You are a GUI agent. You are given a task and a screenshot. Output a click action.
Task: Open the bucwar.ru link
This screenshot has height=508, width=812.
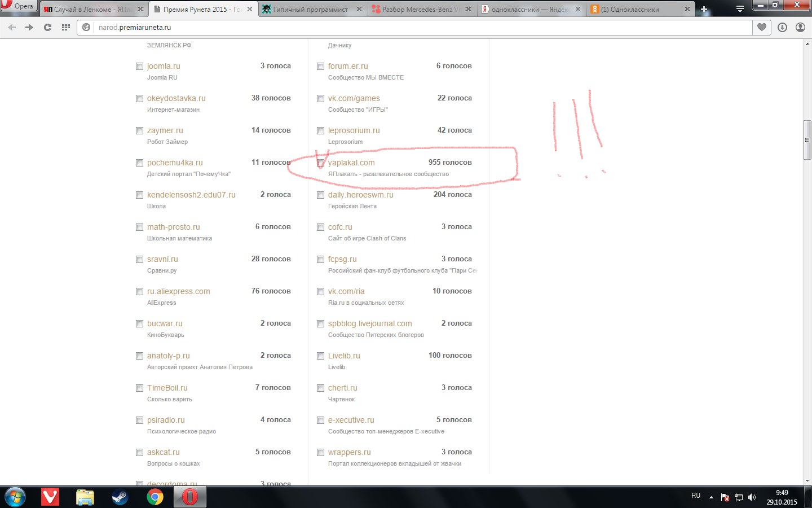pyautogui.click(x=165, y=323)
